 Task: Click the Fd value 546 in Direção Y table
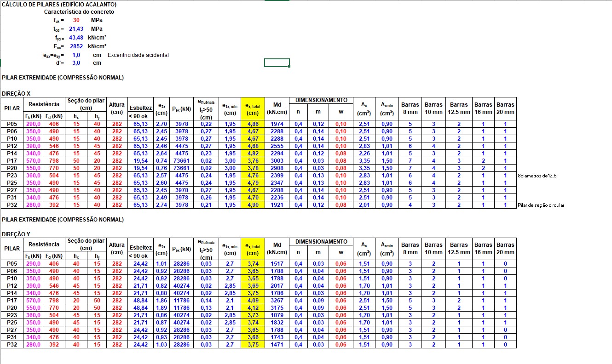(x=54, y=286)
